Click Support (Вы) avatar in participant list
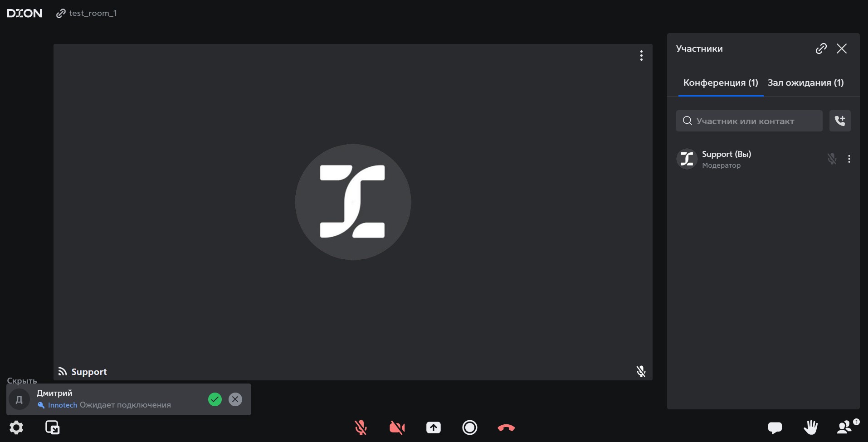The width and height of the screenshot is (868, 442). click(x=687, y=159)
